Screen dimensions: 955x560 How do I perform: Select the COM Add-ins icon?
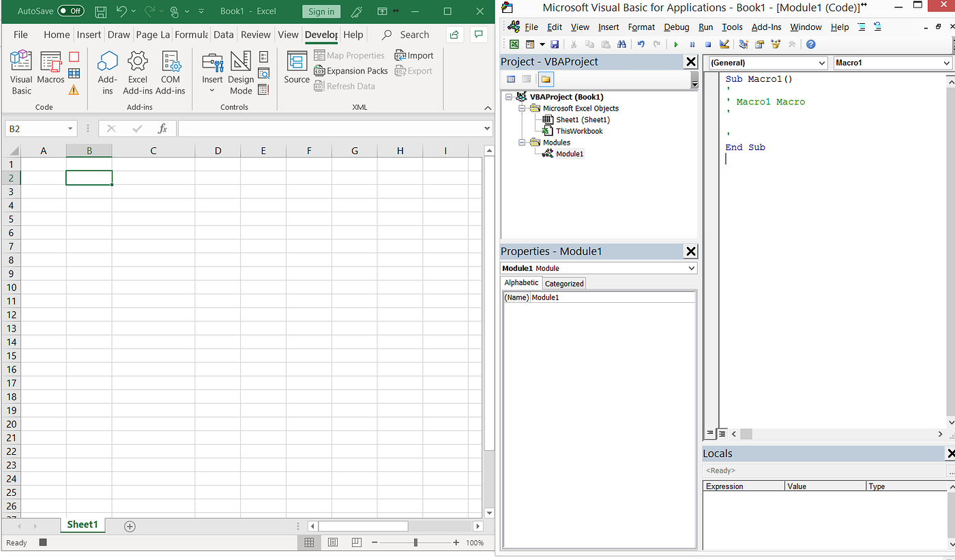click(x=171, y=70)
